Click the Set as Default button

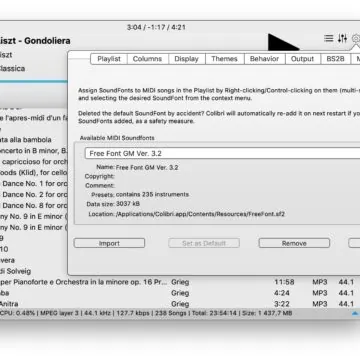tap(204, 243)
